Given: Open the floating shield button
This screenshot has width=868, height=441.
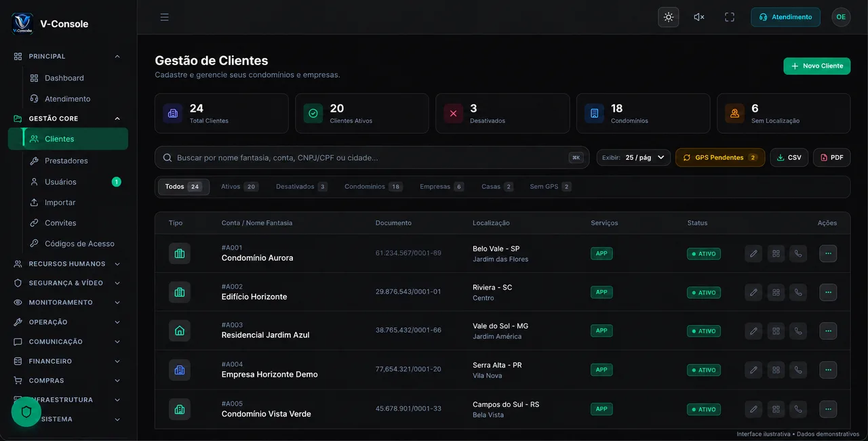Looking at the screenshot, I should (x=26, y=412).
